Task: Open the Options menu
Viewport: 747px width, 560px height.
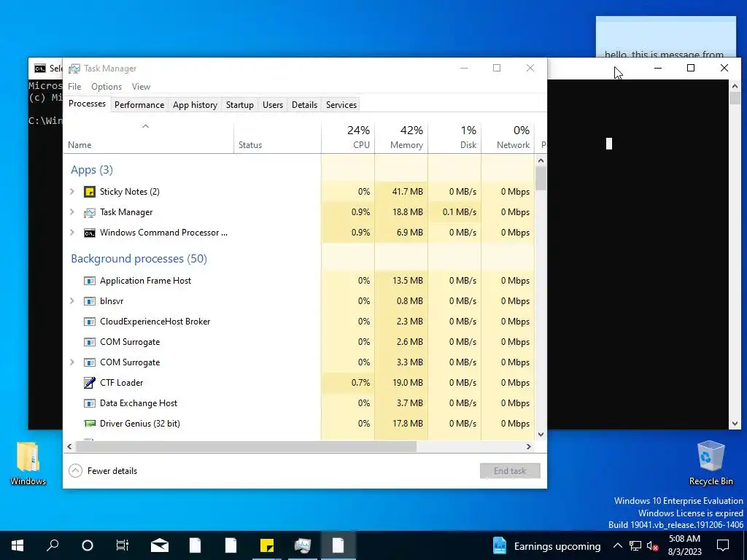Action: 107,87
